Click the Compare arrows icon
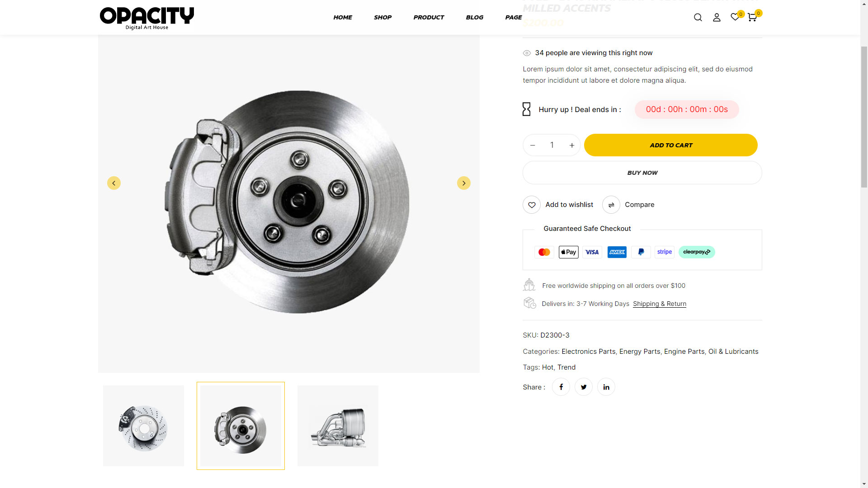 [x=611, y=205]
